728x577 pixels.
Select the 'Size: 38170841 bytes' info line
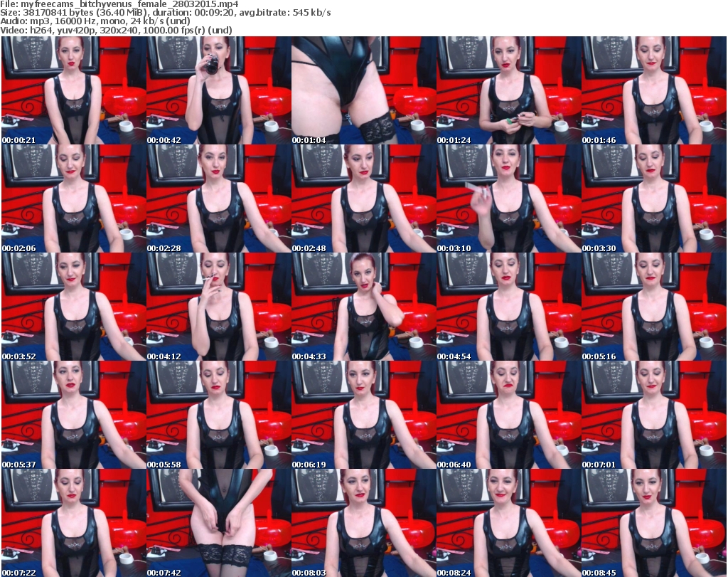click(165, 13)
